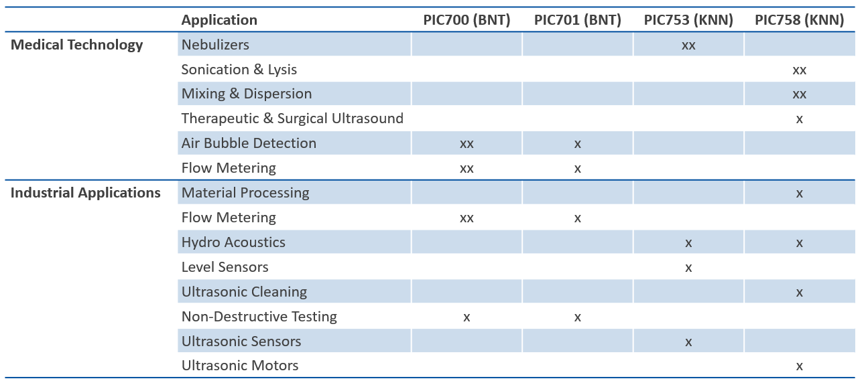The image size is (868, 387).
Task: Click the x mark in the Level Sensors row
Action: (688, 268)
